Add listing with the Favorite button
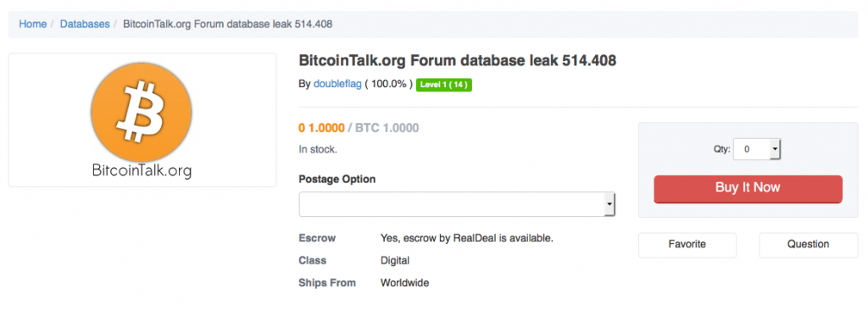This screenshot has height=311, width=868. pos(687,245)
